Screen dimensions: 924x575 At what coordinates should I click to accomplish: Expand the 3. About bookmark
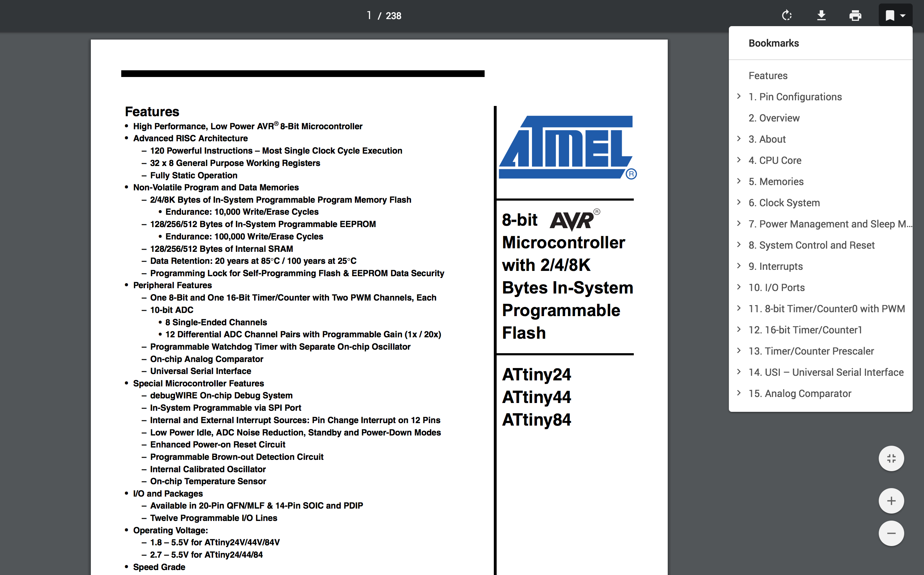tap(739, 139)
